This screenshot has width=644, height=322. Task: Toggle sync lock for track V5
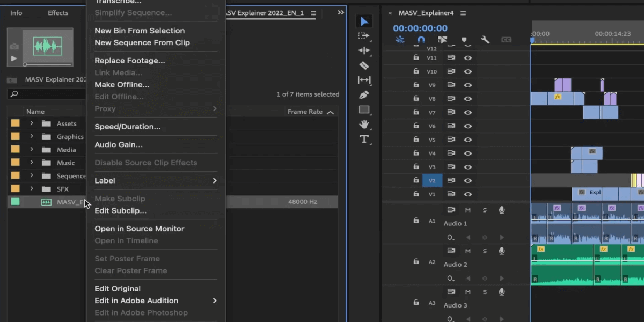pos(451,140)
